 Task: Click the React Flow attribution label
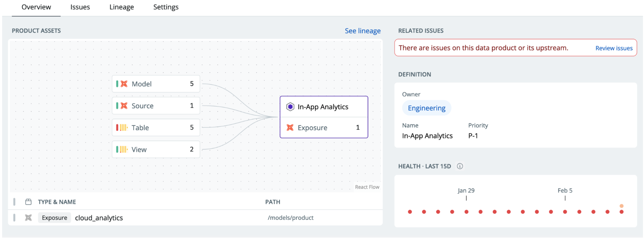(367, 187)
